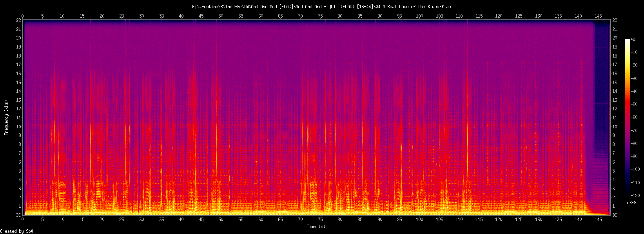
Task: Click the 'dBFS' colorbar unit label
Action: tap(631, 203)
